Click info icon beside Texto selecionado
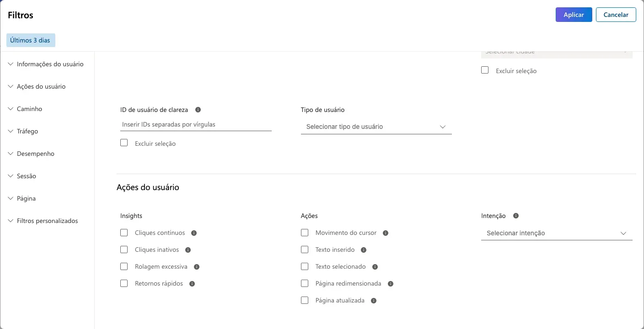Image resolution: width=644 pixels, height=329 pixels. coord(375,267)
